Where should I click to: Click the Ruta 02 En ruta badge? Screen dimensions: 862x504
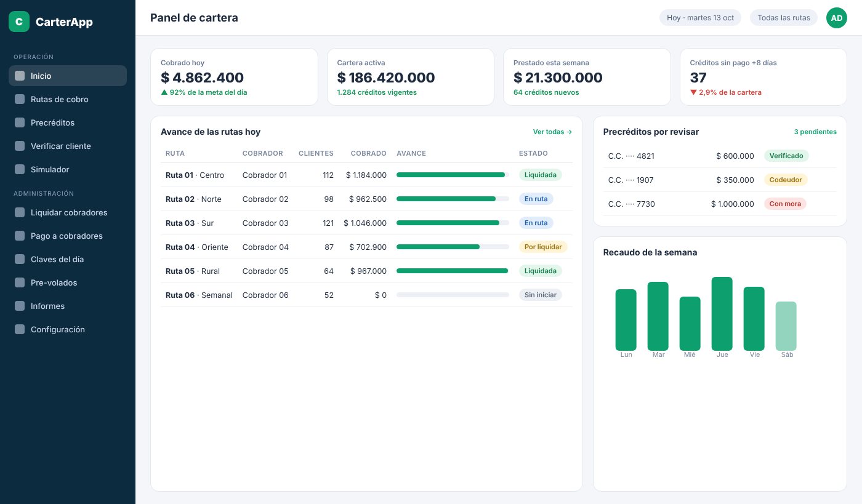click(x=536, y=199)
